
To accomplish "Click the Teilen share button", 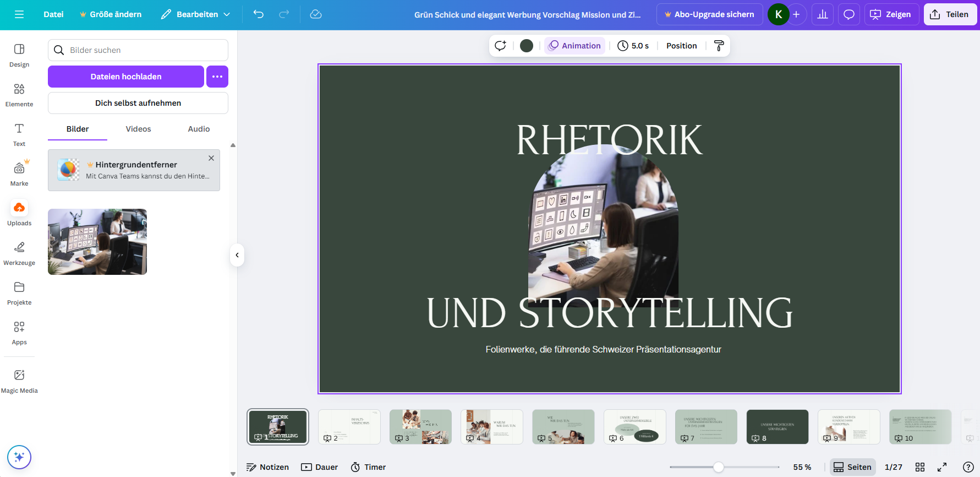I will pos(950,14).
